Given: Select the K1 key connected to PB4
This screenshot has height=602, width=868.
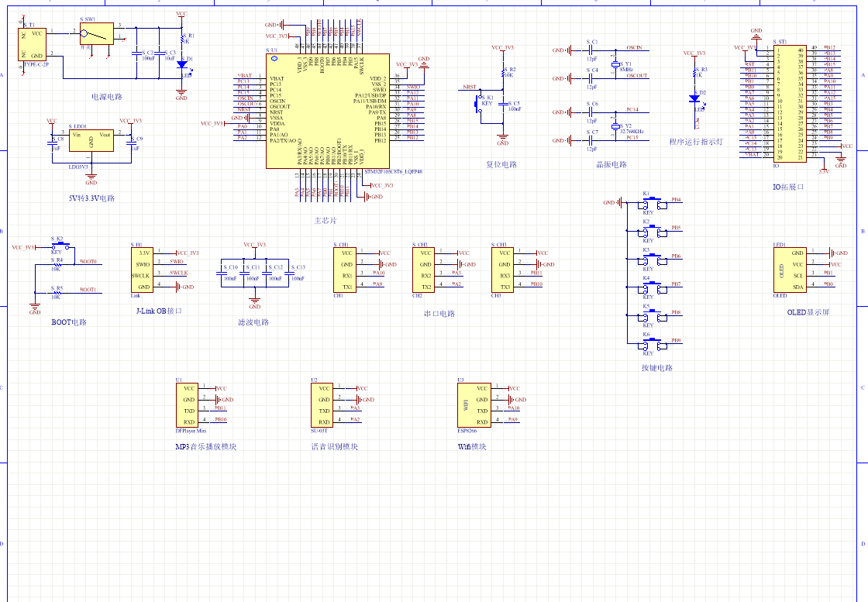Looking at the screenshot, I should pyautogui.click(x=652, y=204).
